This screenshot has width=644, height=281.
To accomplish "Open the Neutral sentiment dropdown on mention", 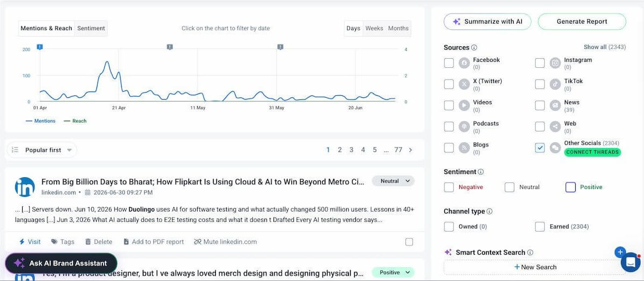I will pyautogui.click(x=393, y=181).
